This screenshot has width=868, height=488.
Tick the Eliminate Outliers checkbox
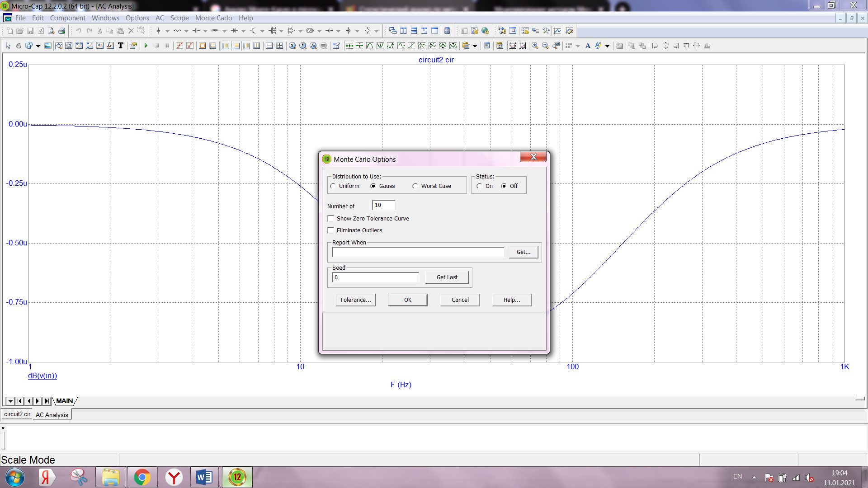click(x=355, y=230)
